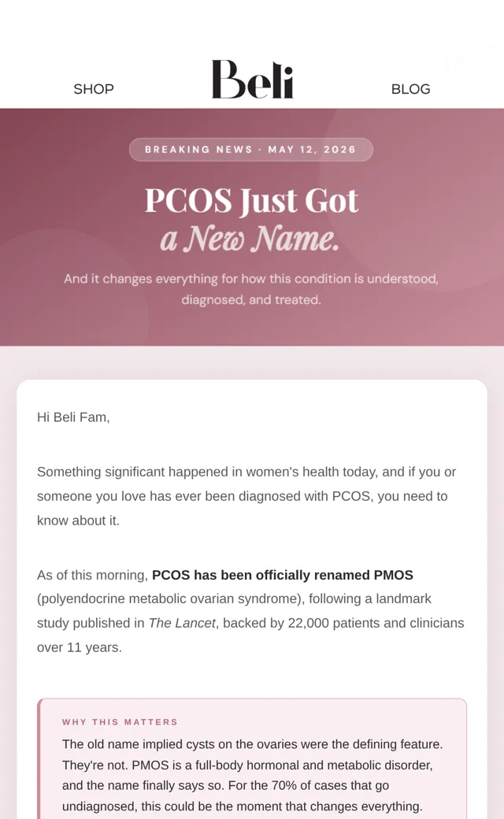Click the '22,000 patients and clinicians' text

click(x=376, y=623)
